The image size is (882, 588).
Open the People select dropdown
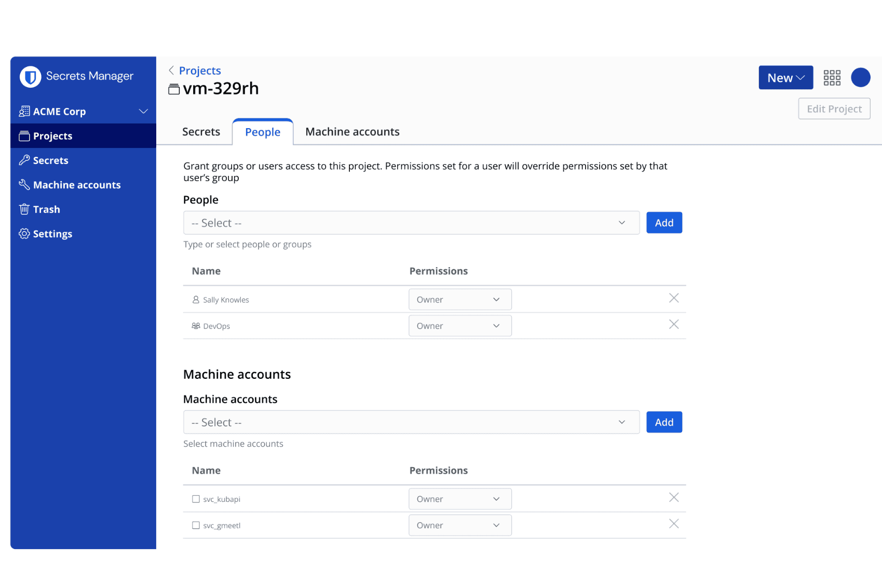[411, 223]
